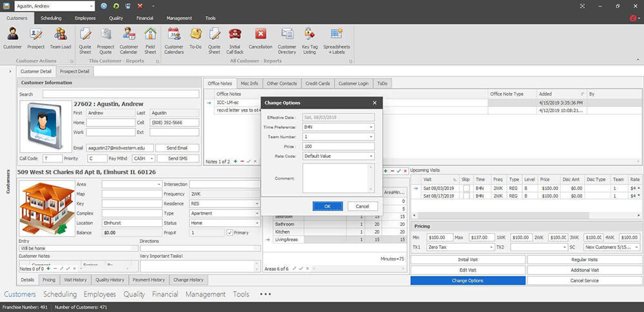Open the Rate Code dropdown
This screenshot has height=312, width=644.
371,156
